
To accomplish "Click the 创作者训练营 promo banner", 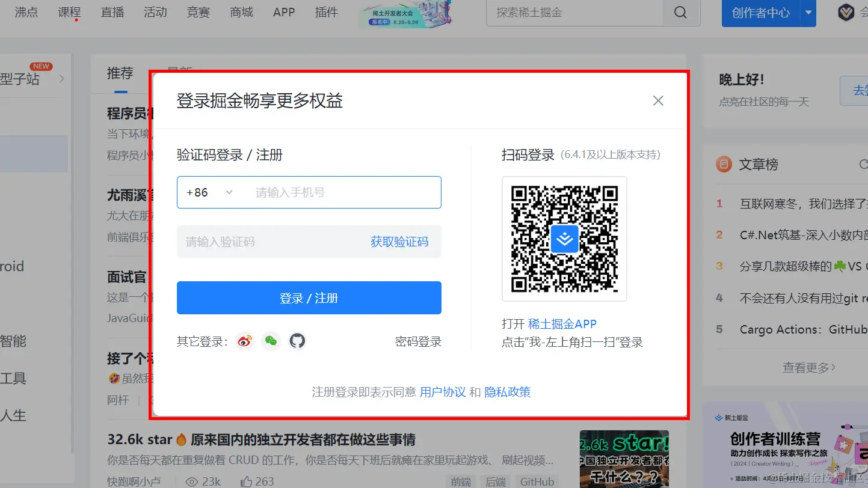I will [x=786, y=445].
